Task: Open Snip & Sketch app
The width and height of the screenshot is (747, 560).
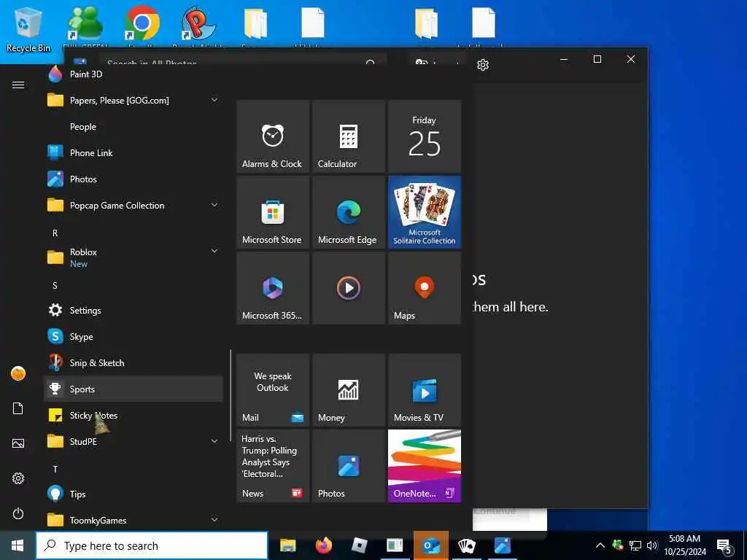Action: [133, 363]
